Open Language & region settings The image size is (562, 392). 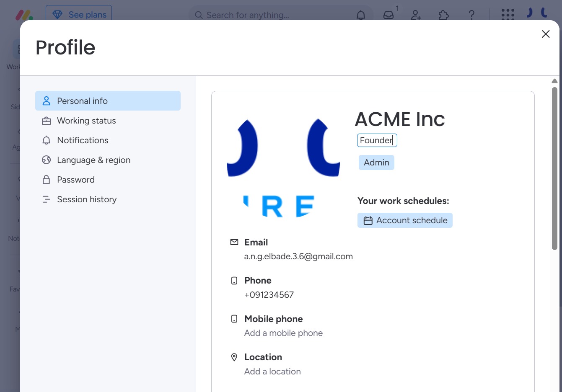click(108, 160)
